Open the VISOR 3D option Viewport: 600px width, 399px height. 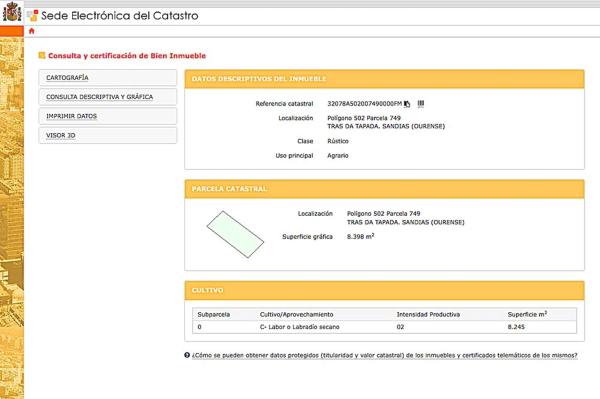tap(108, 135)
